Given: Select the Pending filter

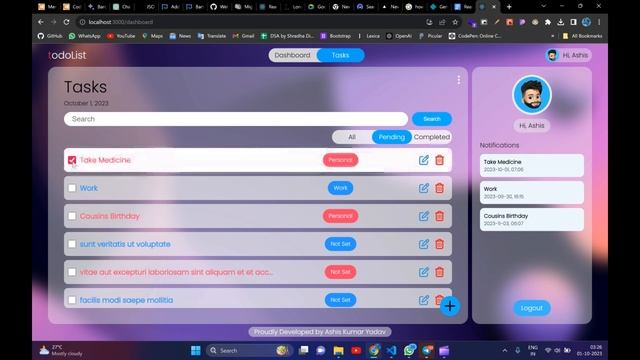Looking at the screenshot, I should (x=391, y=137).
